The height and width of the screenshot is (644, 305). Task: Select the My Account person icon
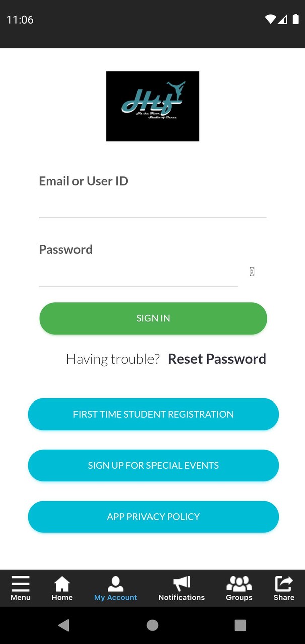click(x=115, y=584)
